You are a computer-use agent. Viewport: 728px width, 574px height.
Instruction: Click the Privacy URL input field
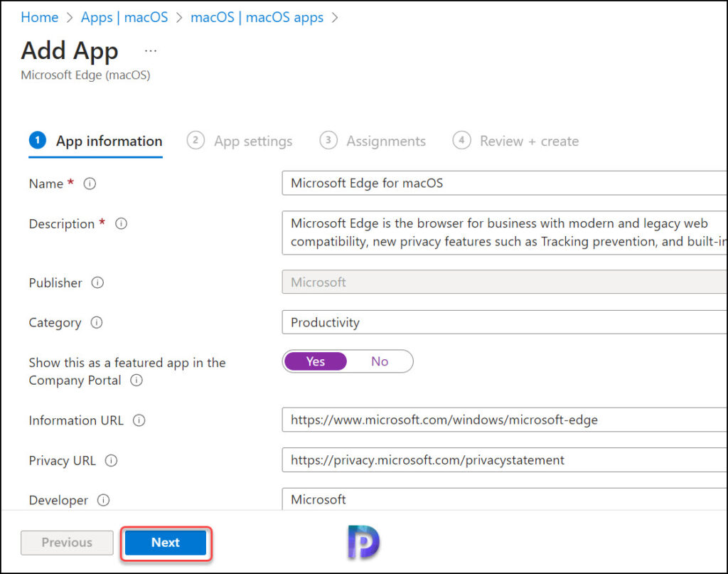[x=504, y=459]
